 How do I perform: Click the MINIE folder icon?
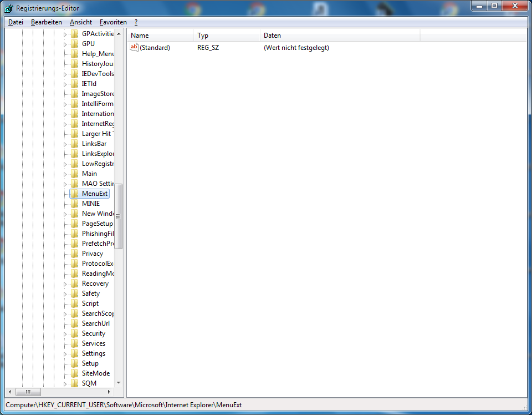(x=75, y=204)
